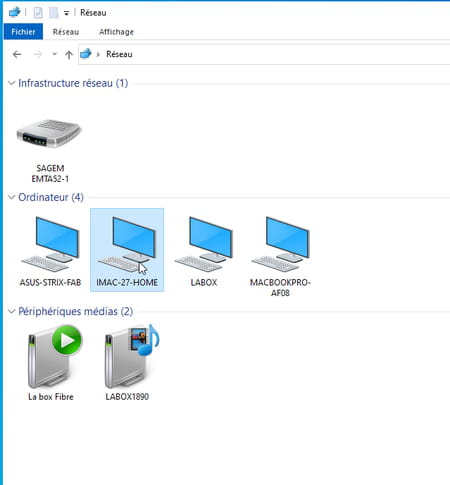
Task: Open the Fichier menu
Action: pyautogui.click(x=23, y=32)
